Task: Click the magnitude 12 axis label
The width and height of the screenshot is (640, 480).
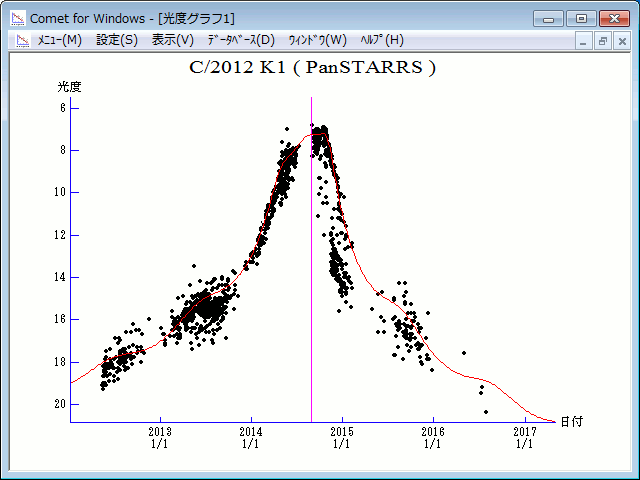Action: coord(60,235)
